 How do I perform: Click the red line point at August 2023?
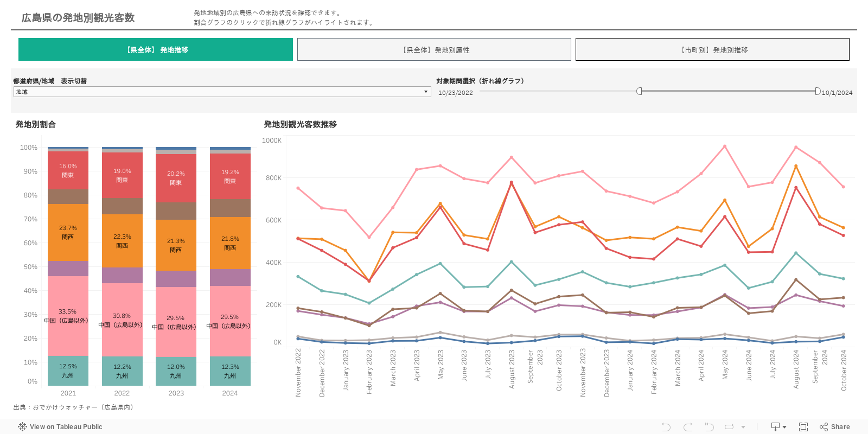click(511, 182)
